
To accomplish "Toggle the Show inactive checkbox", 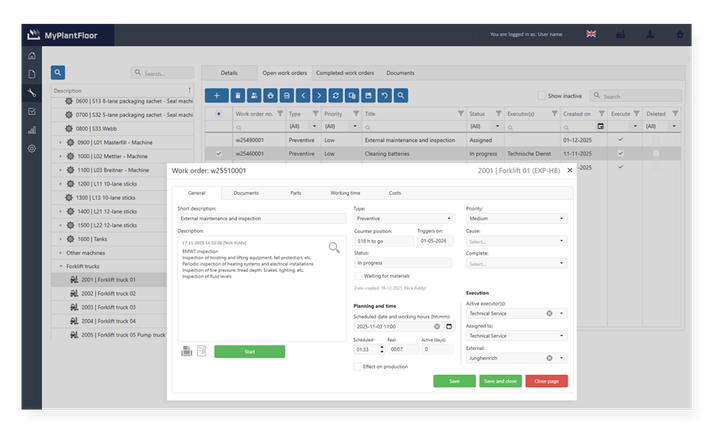I will click(x=541, y=95).
